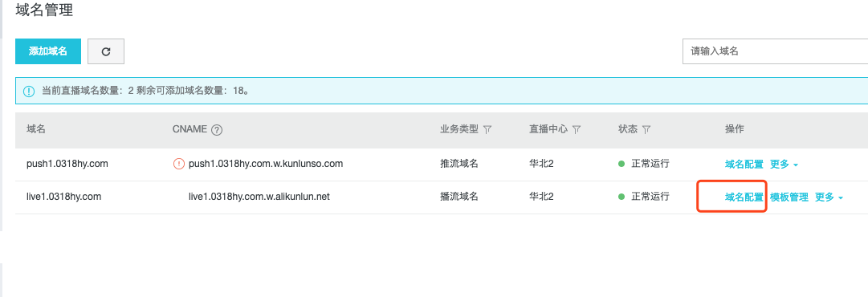The height and width of the screenshot is (297, 868).
Task: Open the 业务类型 filter icon
Action: [487, 129]
